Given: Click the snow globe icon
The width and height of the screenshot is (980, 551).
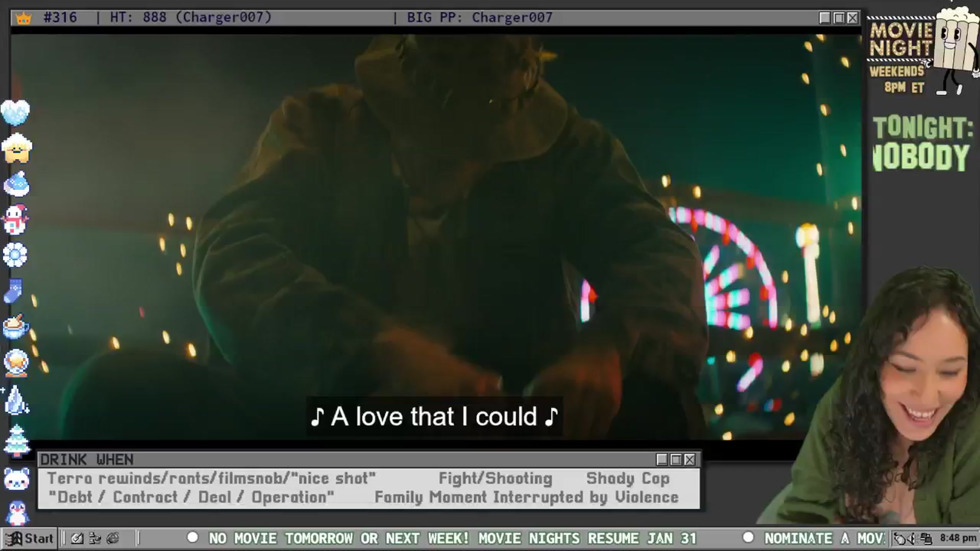Looking at the screenshot, I should pyautogui.click(x=16, y=363).
